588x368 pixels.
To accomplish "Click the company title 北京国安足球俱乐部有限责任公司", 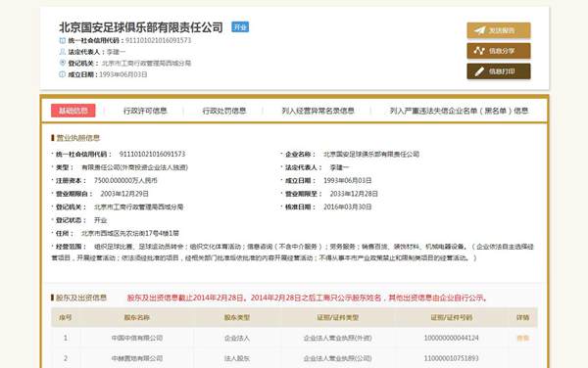I will [x=141, y=27].
